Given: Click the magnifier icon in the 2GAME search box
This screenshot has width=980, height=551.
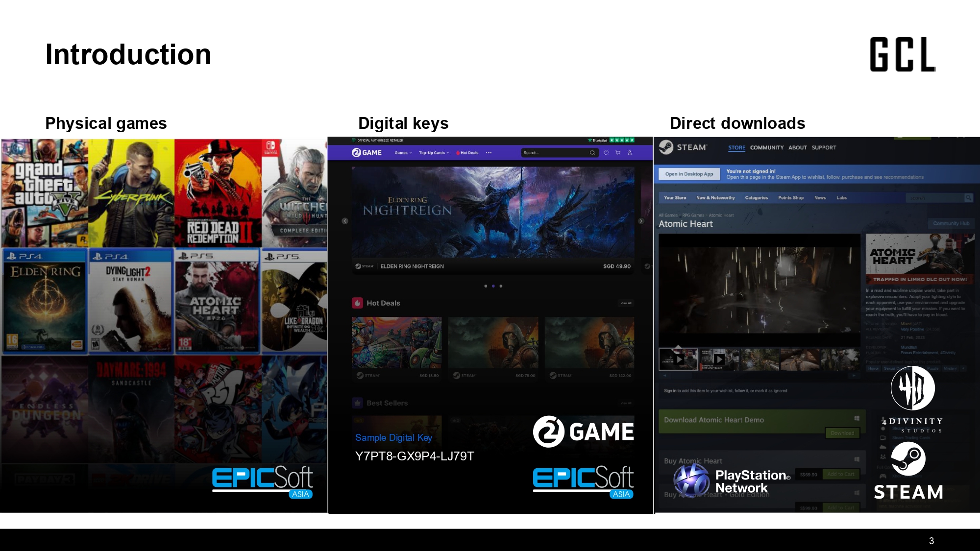Looking at the screenshot, I should click(x=592, y=153).
